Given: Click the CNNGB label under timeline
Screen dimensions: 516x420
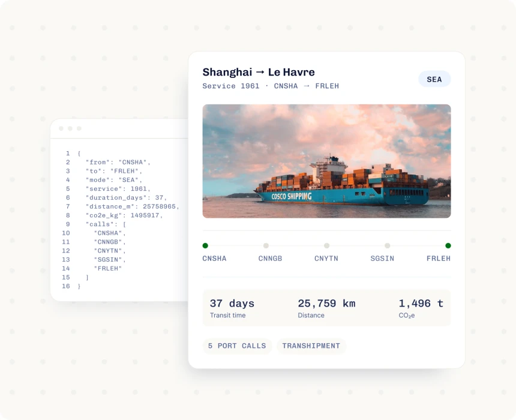Looking at the screenshot, I should [x=270, y=259].
